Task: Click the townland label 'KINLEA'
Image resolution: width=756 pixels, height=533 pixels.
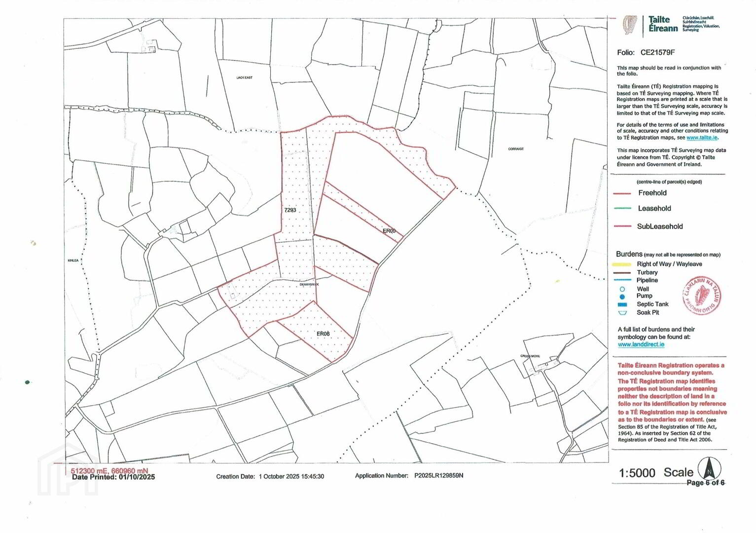Action: click(x=73, y=260)
